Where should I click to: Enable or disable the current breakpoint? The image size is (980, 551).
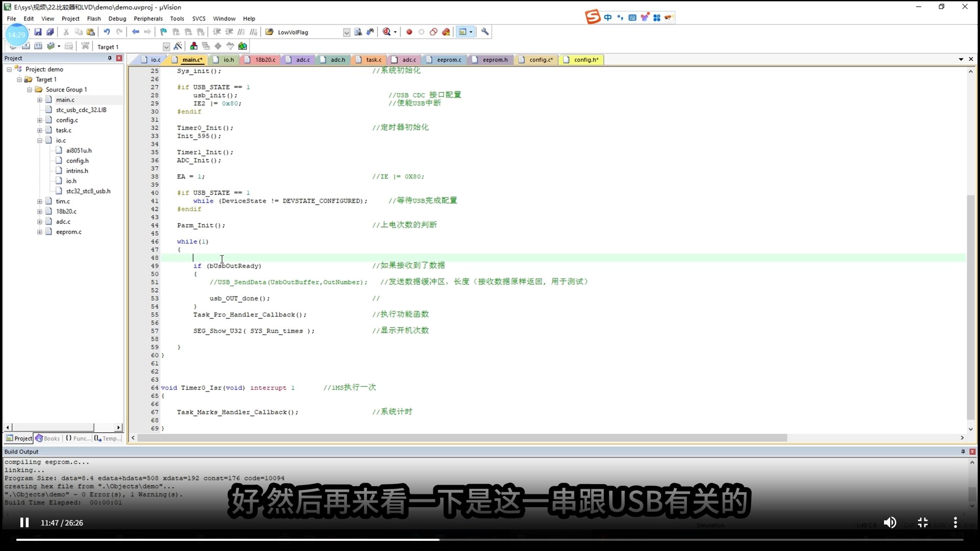421,32
